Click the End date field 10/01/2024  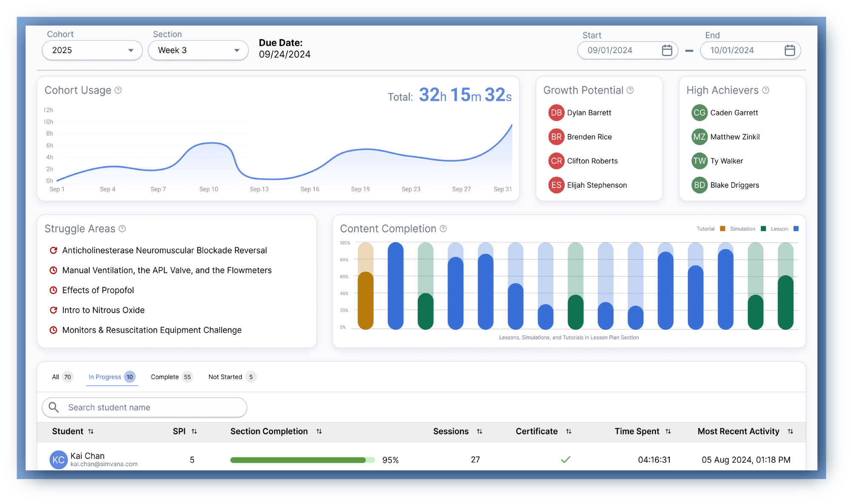pos(750,50)
